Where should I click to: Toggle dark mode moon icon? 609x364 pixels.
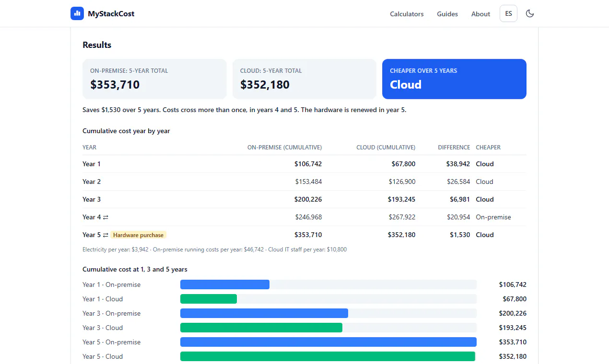point(530,13)
